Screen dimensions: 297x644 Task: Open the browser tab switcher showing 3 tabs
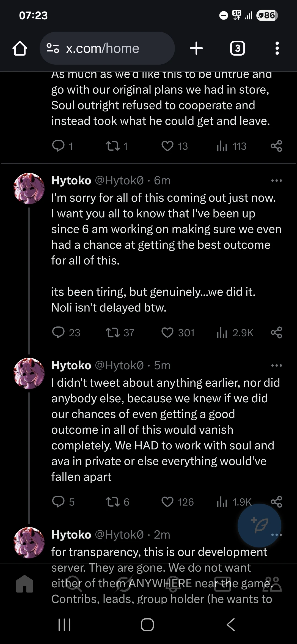(238, 48)
